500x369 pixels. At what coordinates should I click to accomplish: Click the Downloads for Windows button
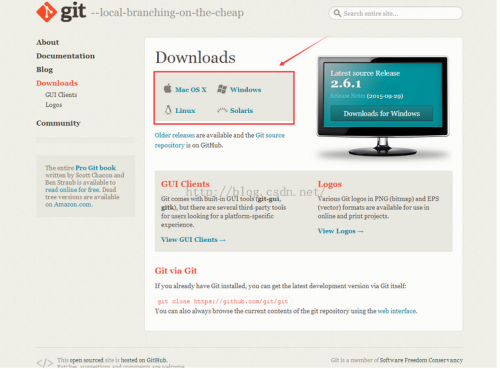click(382, 114)
